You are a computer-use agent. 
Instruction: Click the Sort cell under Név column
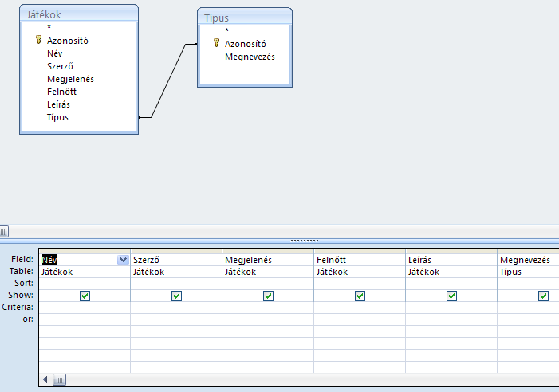85,283
